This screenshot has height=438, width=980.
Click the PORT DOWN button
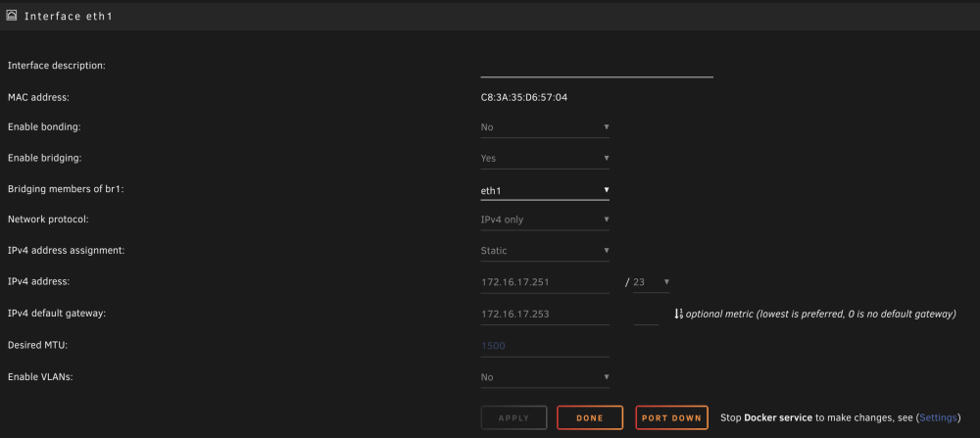[672, 418]
